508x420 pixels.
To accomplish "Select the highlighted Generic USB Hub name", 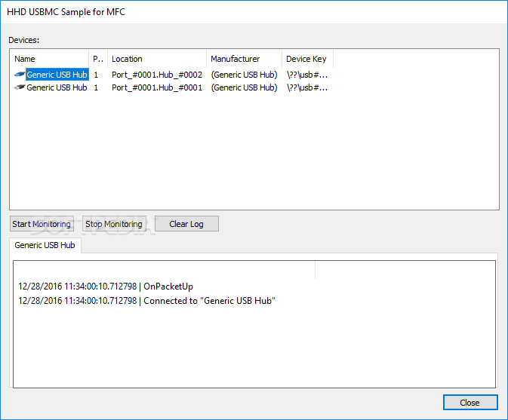I will click(x=57, y=75).
